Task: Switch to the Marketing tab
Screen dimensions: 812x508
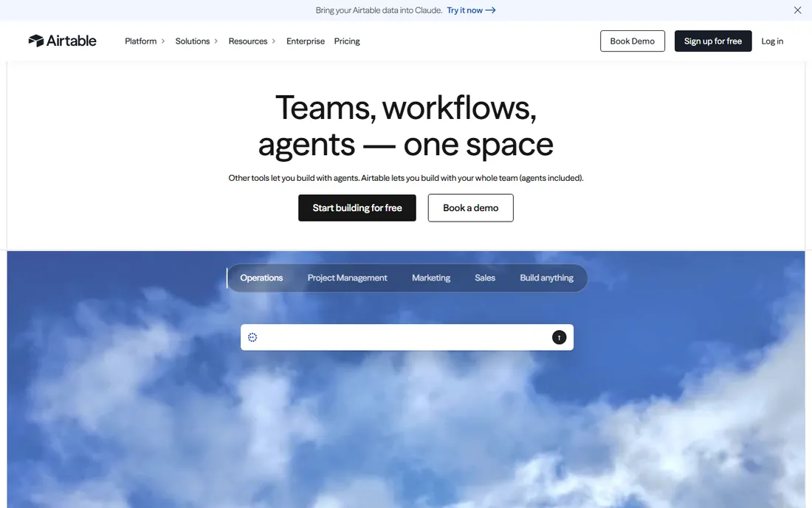Action: coord(431,278)
